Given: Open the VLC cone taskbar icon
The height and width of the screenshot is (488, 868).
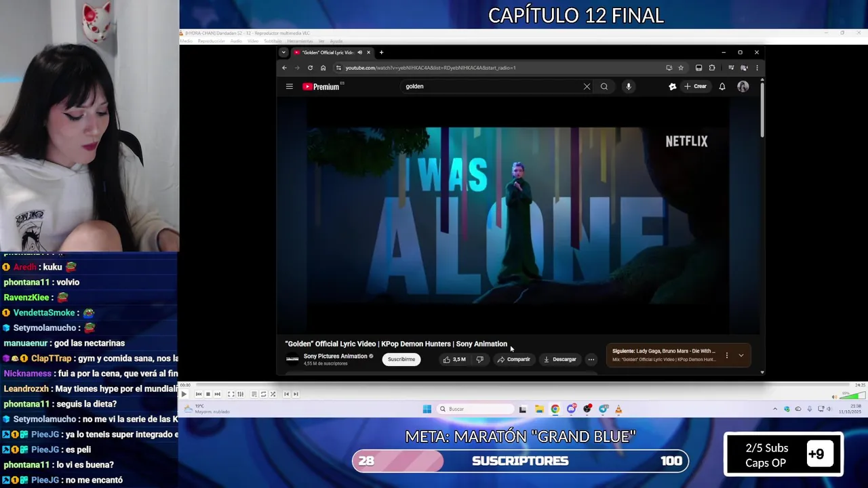Looking at the screenshot, I should click(618, 409).
